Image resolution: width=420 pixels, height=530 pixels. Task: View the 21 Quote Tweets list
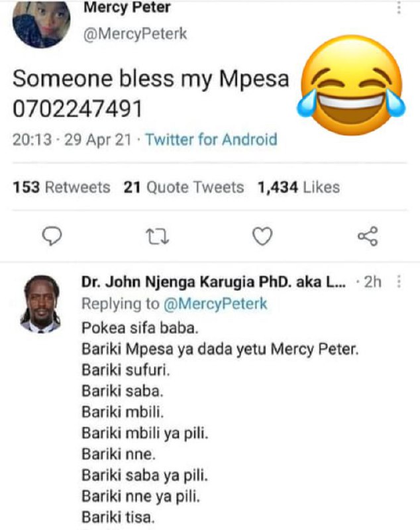pos(184,187)
